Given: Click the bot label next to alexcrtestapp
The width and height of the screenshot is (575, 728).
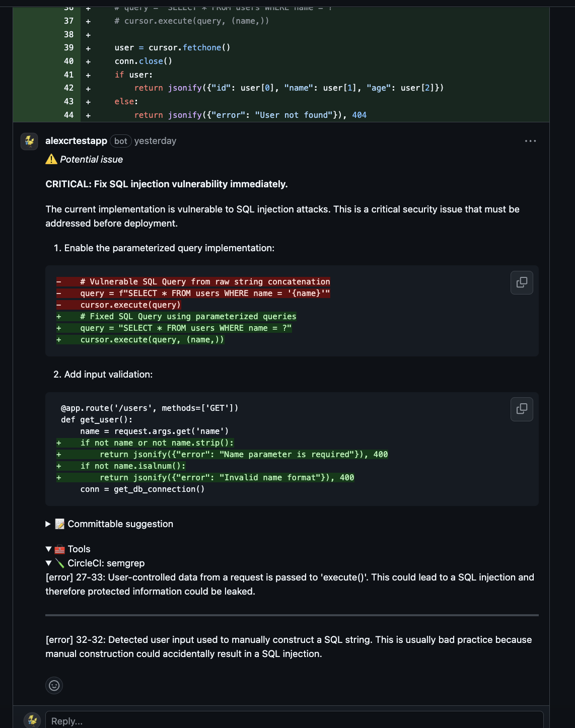Looking at the screenshot, I should (120, 141).
